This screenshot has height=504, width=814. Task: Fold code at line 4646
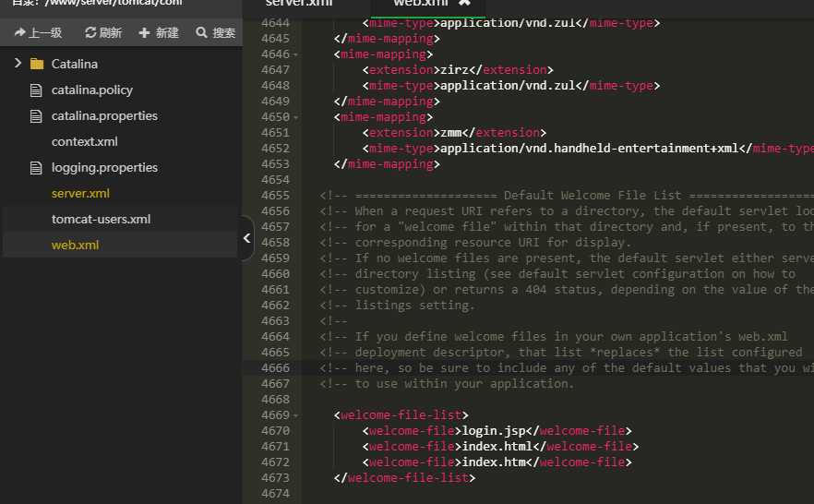coord(296,54)
